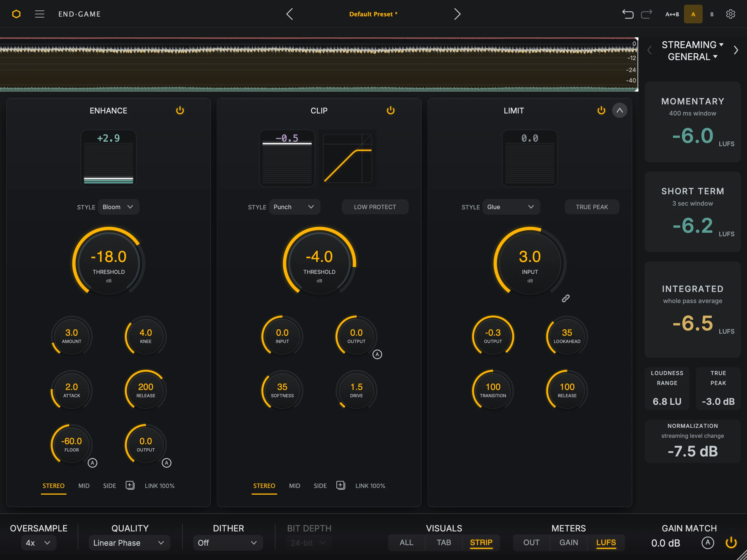Open the Clip Style Punch dropdown
747x560 pixels.
pos(294,207)
